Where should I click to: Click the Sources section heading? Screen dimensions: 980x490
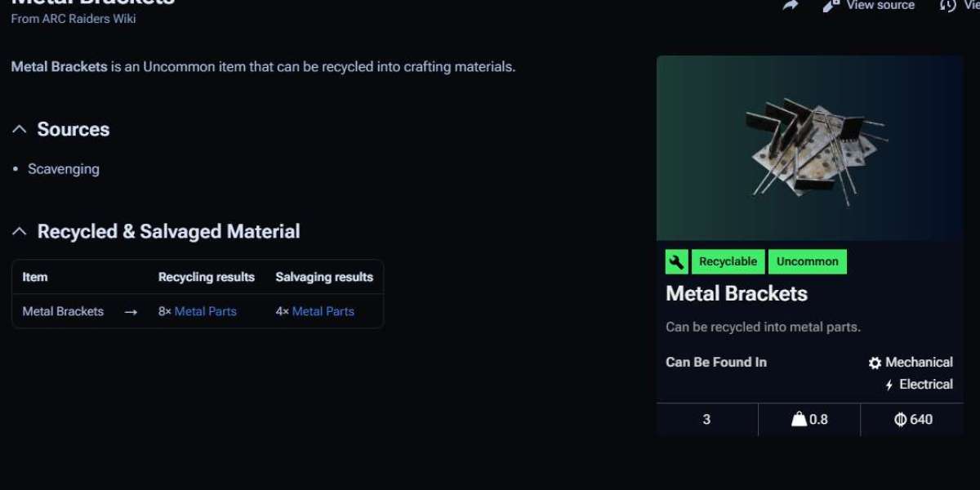(x=73, y=129)
